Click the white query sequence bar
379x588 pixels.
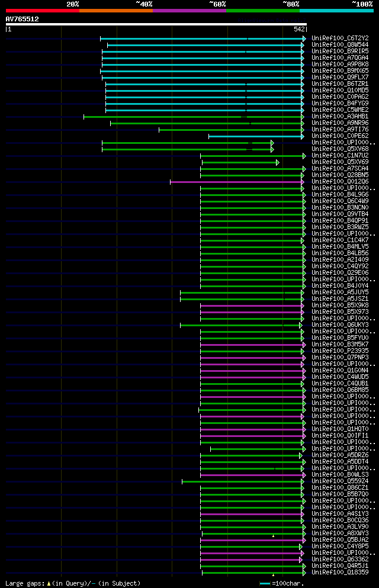156,24
